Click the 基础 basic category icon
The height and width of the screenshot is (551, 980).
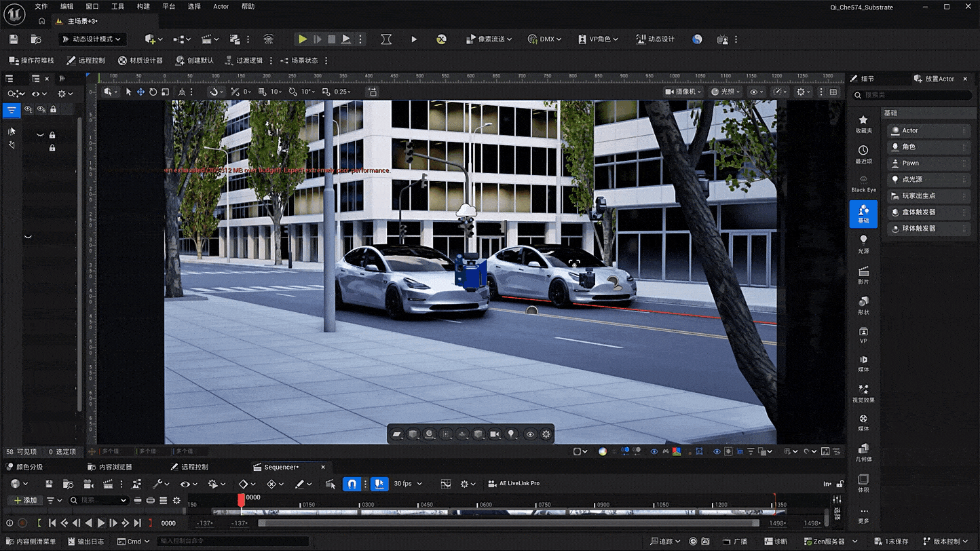[x=863, y=214]
